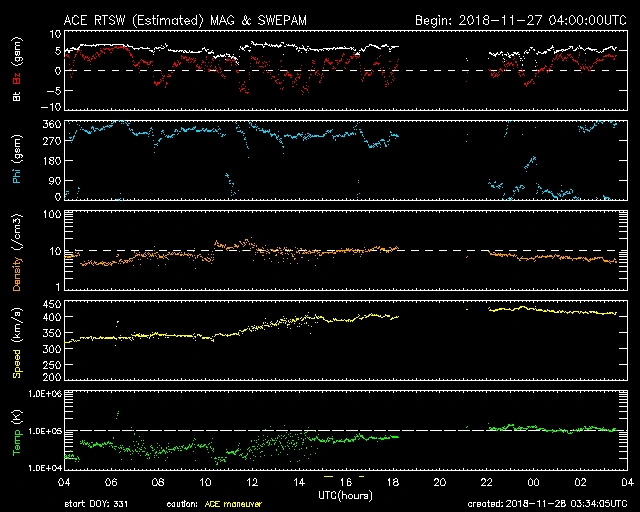Click the Phi (gsm) axis label
The width and height of the screenshot is (640, 512).
pos(18,159)
